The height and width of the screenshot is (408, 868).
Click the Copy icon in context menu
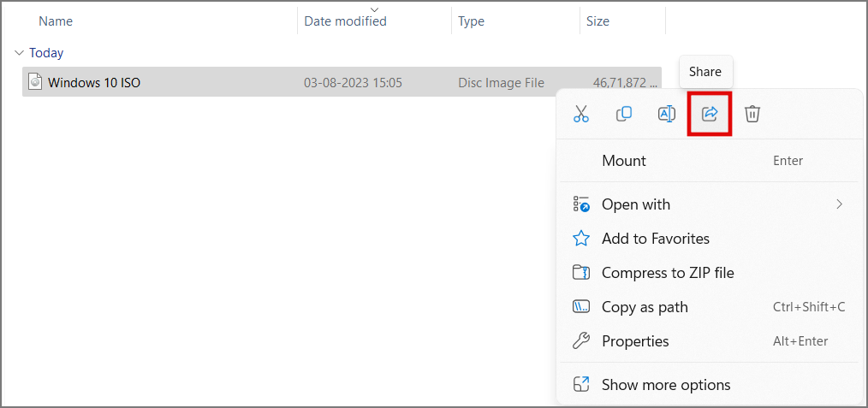pyautogui.click(x=624, y=114)
